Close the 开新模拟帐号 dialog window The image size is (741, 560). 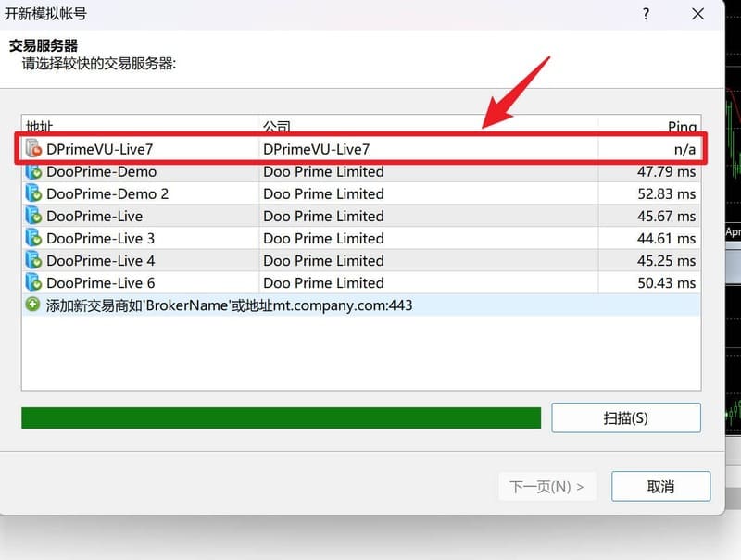pyautogui.click(x=697, y=14)
